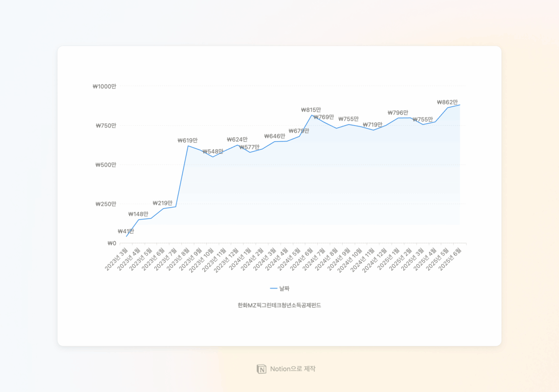Click the "2023년 3월" x-axis label

tap(116, 260)
